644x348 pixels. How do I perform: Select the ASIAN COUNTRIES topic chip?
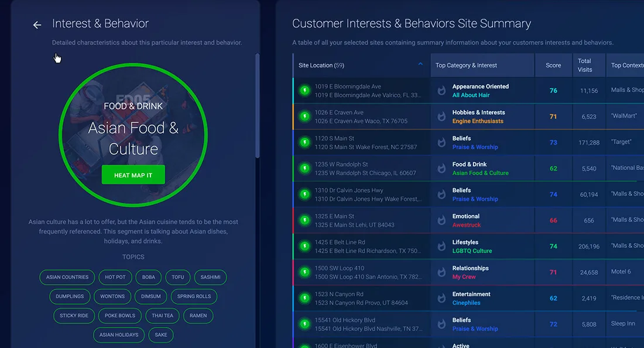pyautogui.click(x=67, y=277)
